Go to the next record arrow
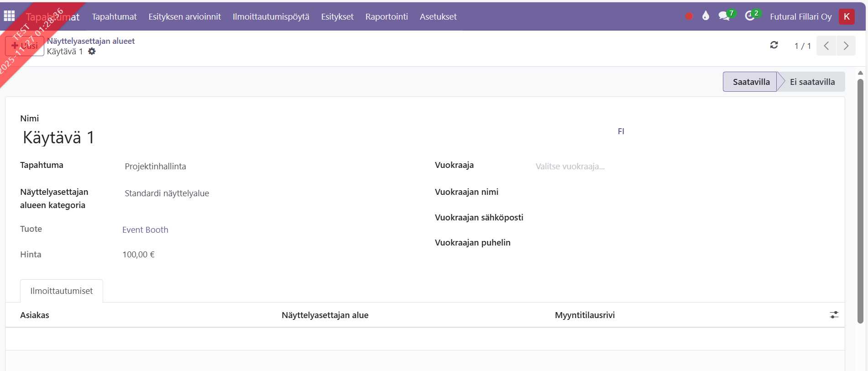 click(846, 46)
